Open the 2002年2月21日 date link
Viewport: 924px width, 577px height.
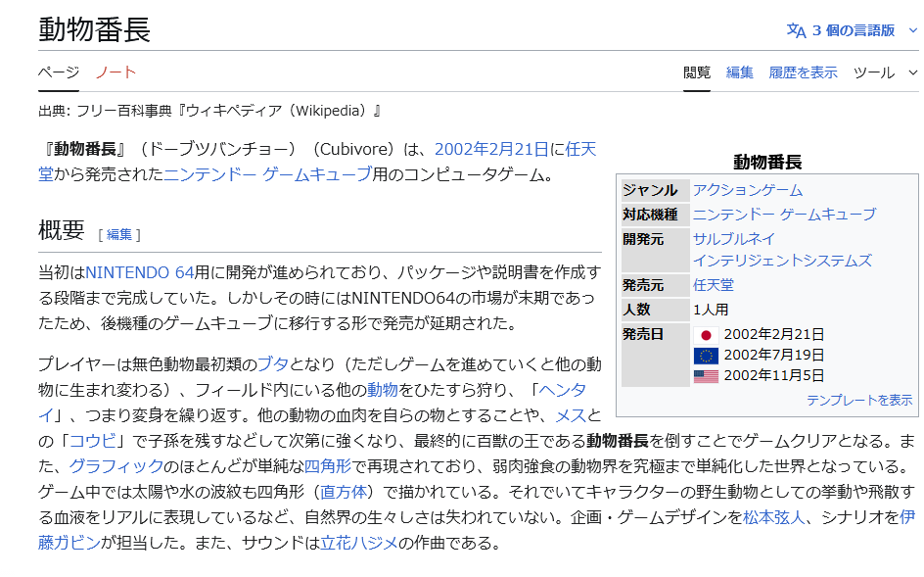pyautogui.click(x=490, y=149)
